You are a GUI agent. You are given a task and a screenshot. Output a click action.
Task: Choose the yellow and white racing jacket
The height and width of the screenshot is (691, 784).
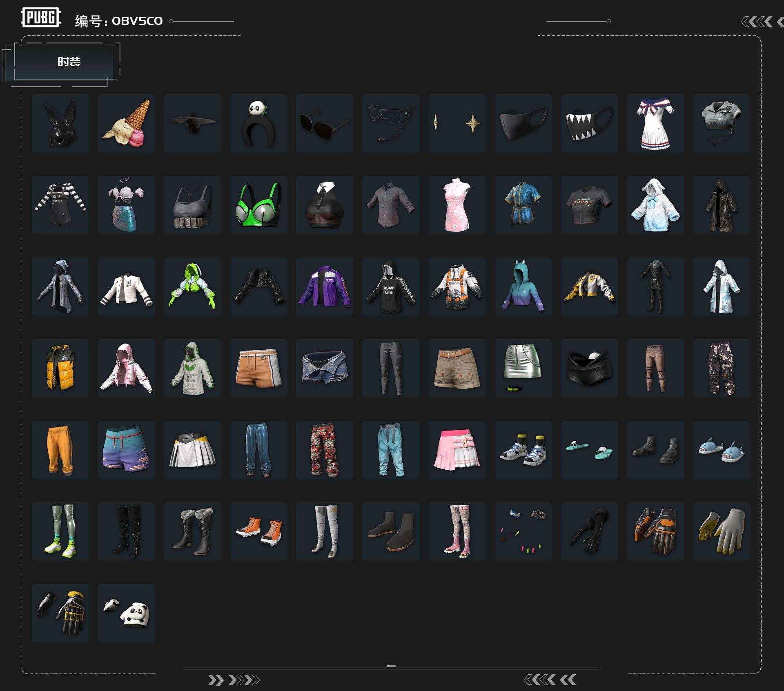[x=589, y=287]
